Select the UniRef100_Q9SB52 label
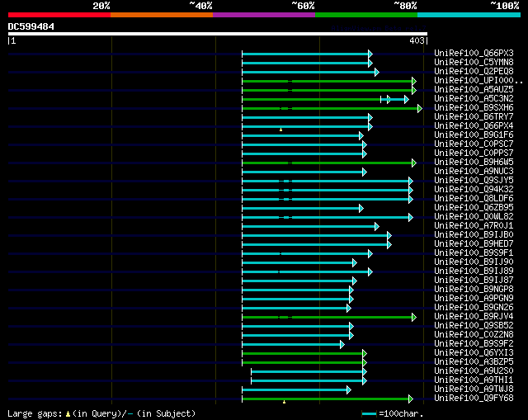The width and height of the screenshot is (528, 420). [x=474, y=326]
